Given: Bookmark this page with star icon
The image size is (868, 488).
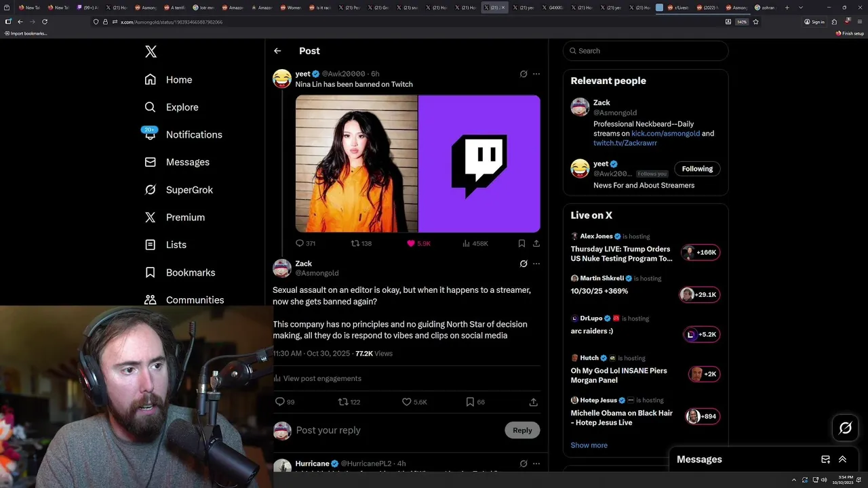Looking at the screenshot, I should pyautogui.click(x=755, y=22).
